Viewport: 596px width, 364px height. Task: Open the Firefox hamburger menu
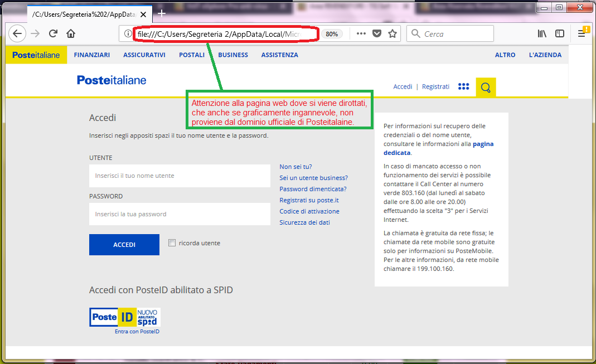(x=582, y=34)
